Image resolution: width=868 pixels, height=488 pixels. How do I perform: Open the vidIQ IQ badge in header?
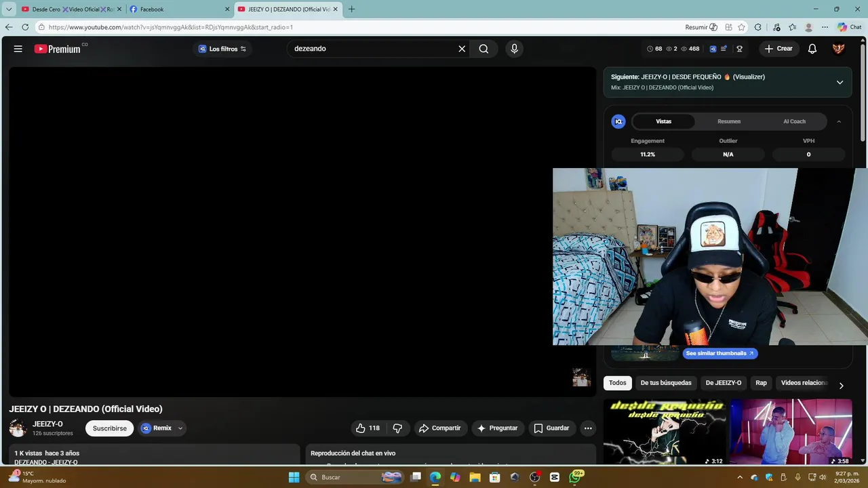coord(713,49)
